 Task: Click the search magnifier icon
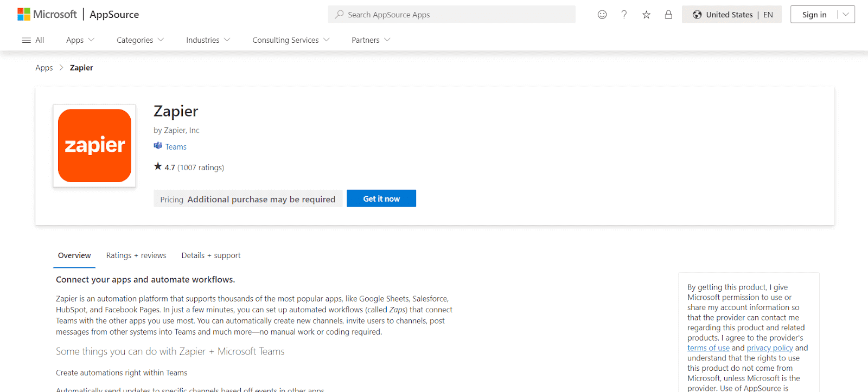coord(339,15)
